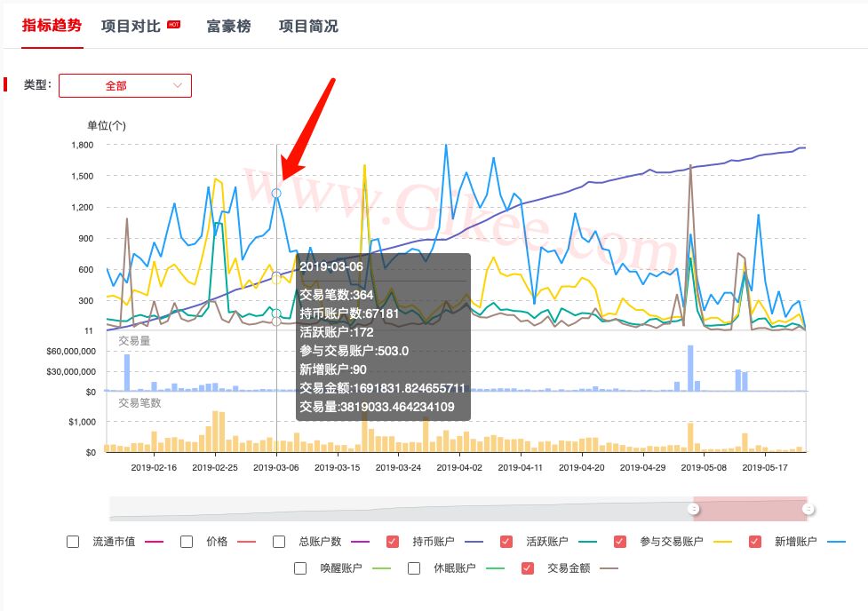Click the 活跃账户 teal legend line

(587, 542)
